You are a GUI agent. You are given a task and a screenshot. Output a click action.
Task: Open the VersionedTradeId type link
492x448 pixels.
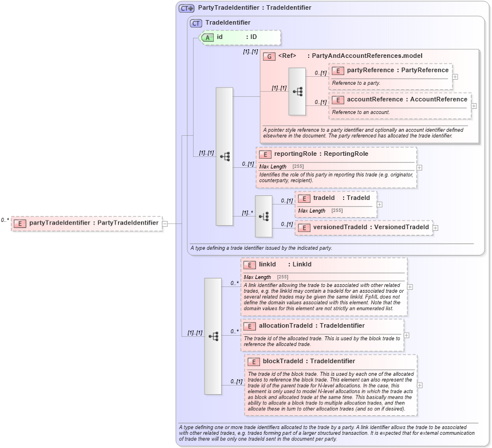pos(402,227)
